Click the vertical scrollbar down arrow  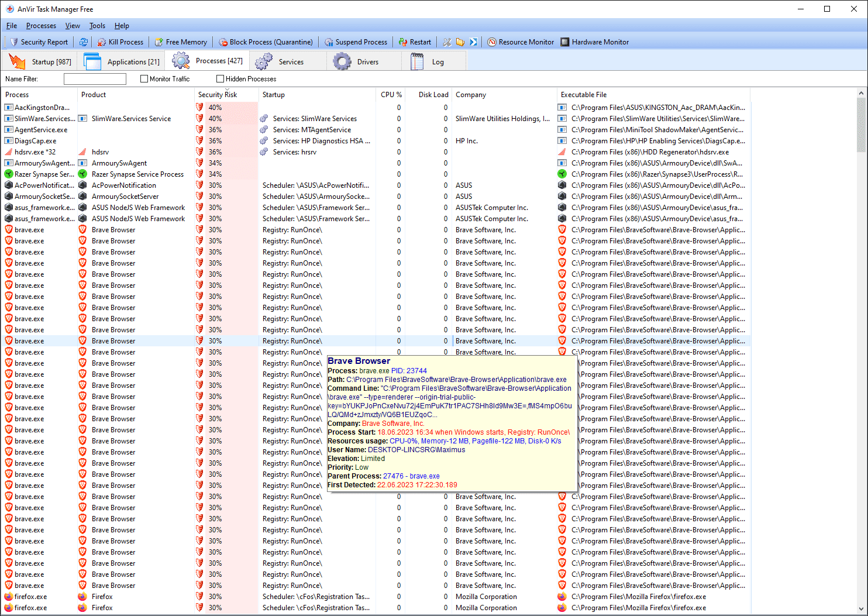point(861,608)
